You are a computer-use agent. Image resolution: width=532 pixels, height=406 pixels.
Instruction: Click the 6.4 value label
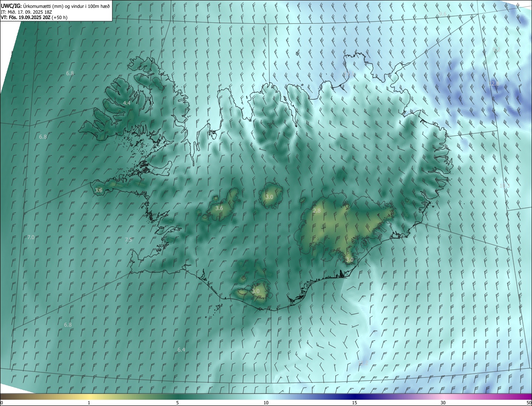coord(181,350)
